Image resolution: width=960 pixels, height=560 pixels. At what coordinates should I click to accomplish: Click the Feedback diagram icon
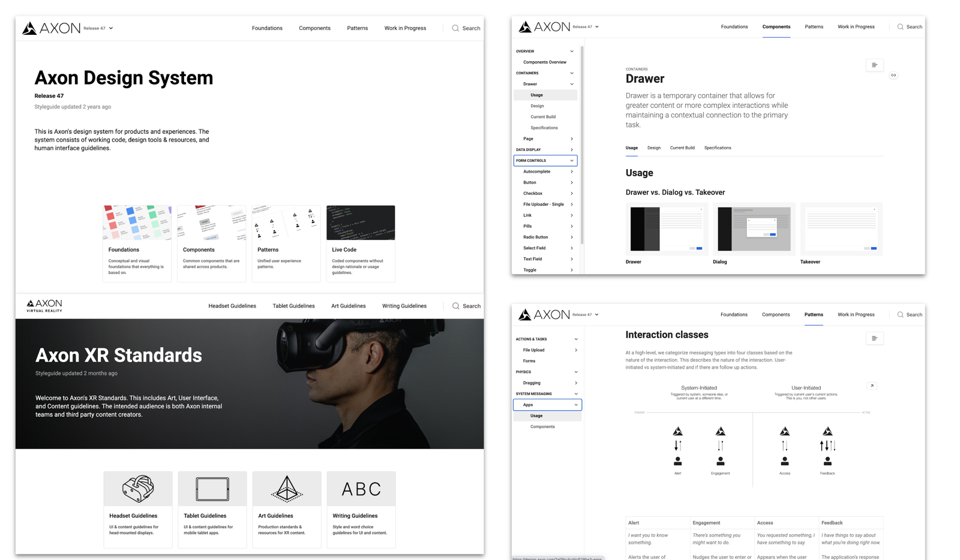pyautogui.click(x=827, y=447)
